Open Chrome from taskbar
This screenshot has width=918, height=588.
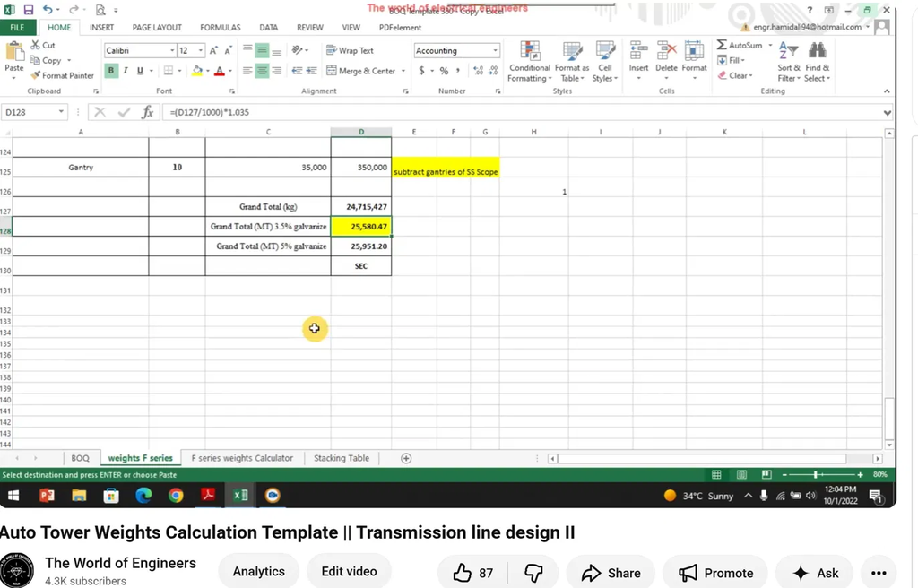(176, 496)
